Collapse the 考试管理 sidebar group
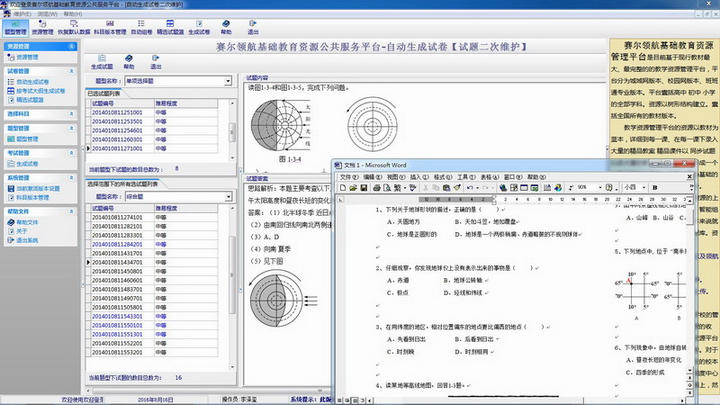 pyautogui.click(x=72, y=153)
